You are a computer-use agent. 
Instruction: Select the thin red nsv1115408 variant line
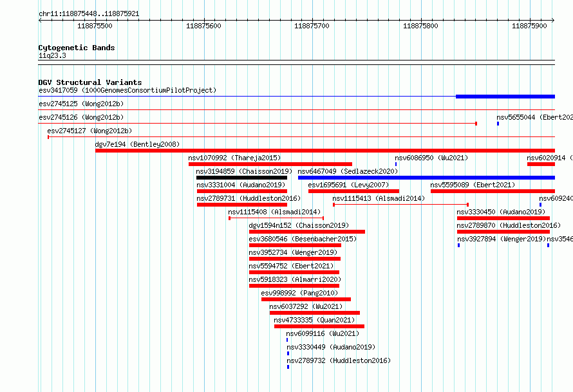pyautogui.click(x=276, y=218)
